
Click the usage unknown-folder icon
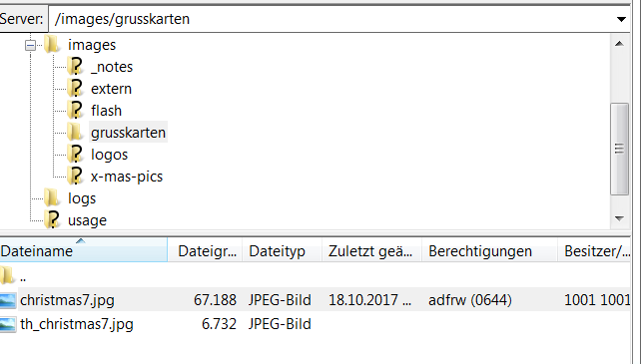click(52, 219)
